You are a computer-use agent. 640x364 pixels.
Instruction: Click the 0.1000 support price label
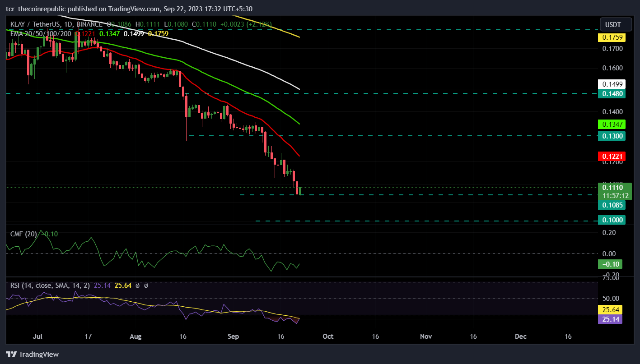[611, 220]
